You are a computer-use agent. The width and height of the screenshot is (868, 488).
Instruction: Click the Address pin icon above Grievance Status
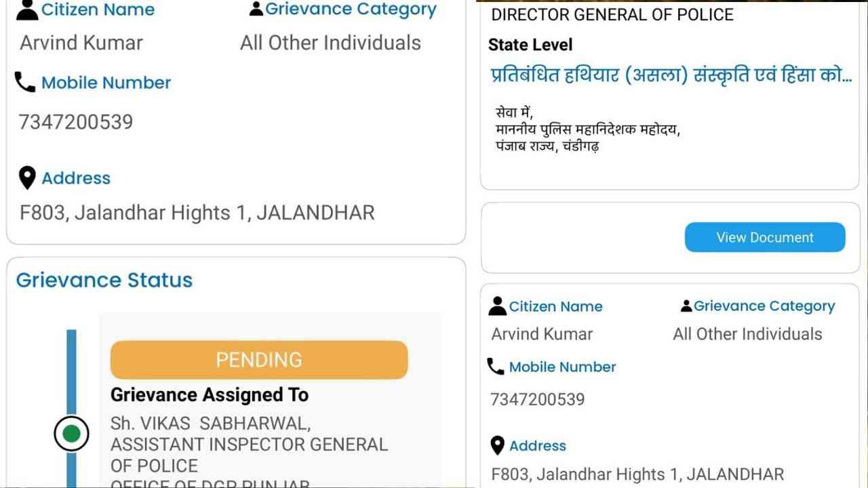(27, 178)
